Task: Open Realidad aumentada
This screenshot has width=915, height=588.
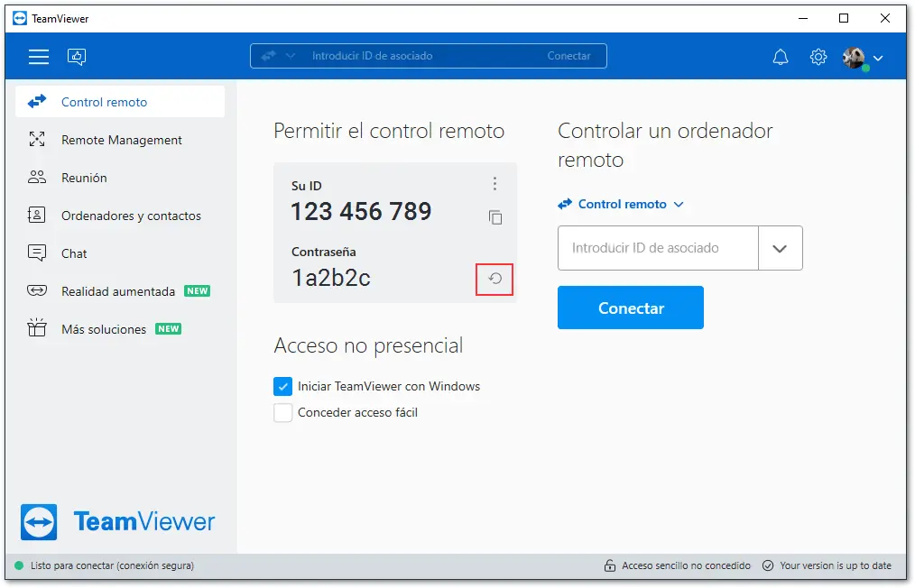Action: (x=120, y=291)
